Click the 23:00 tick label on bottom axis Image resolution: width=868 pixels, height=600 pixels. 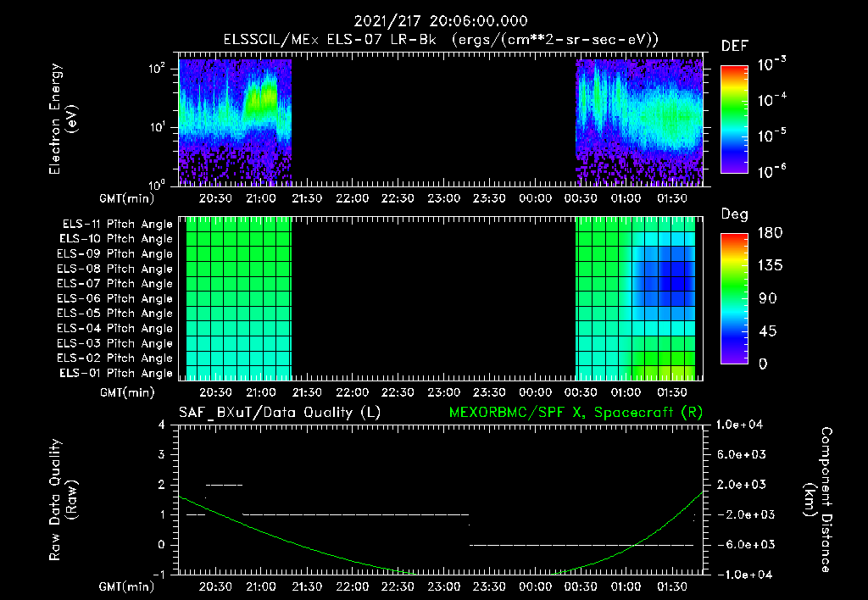444,586
